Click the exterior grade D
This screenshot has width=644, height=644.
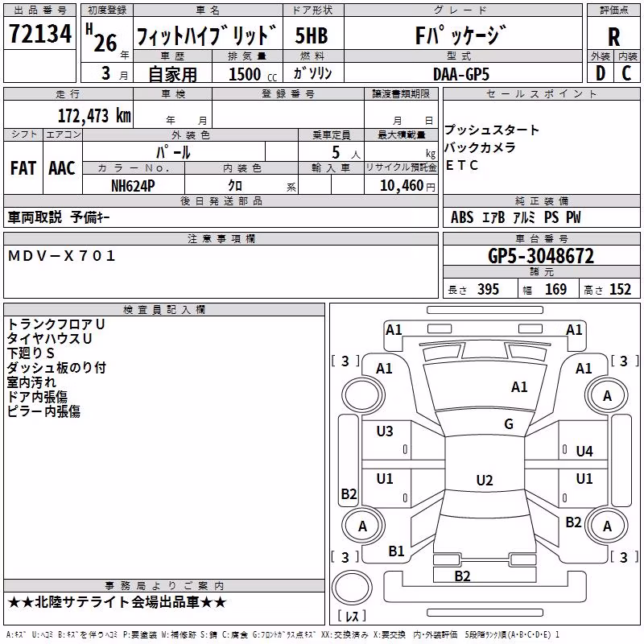pos(601,73)
